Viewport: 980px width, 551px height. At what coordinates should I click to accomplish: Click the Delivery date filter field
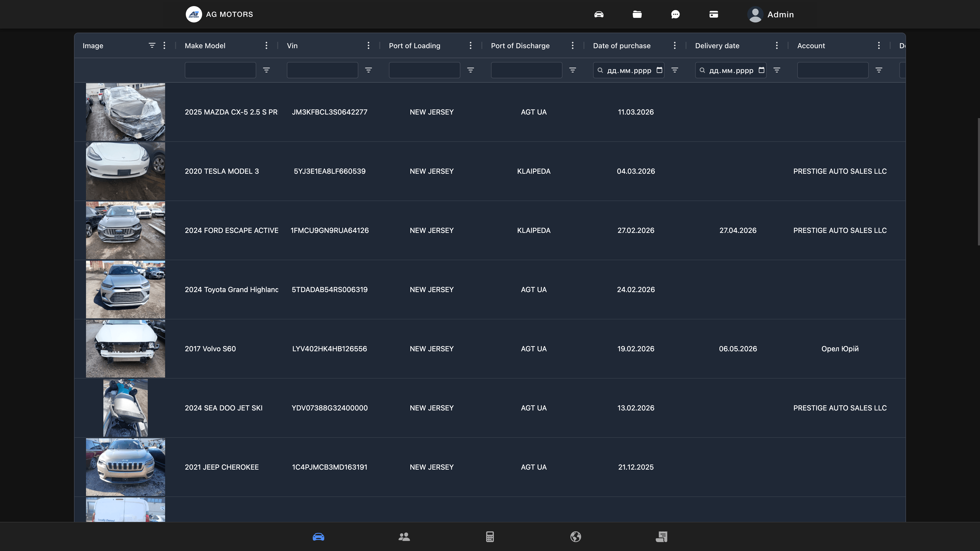tap(731, 70)
